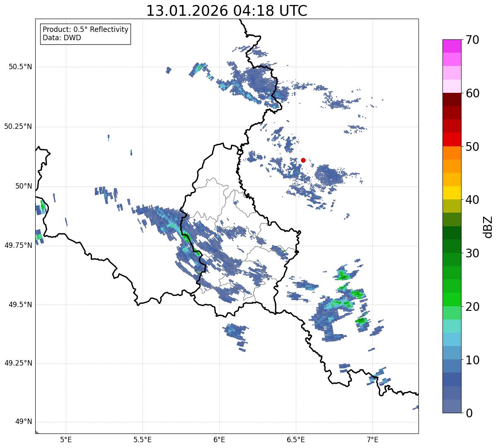
Task: Pick the bright green band just above 20 dBZ
Action: [452, 299]
